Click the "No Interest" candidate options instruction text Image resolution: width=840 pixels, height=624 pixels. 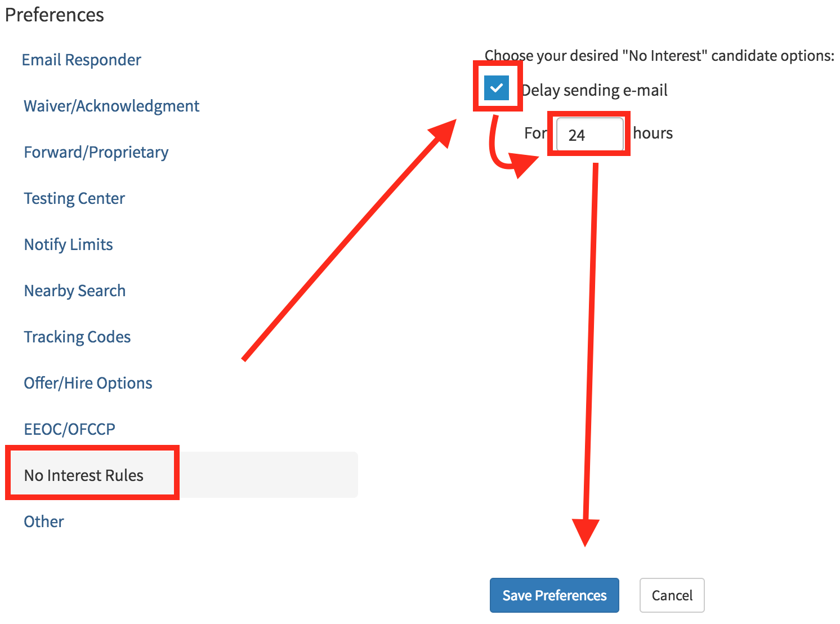(659, 56)
